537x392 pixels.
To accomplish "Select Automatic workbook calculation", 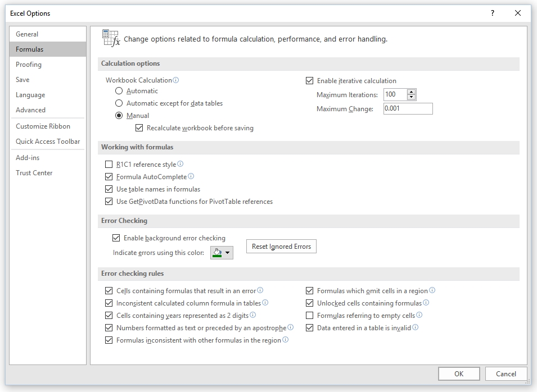I will pyautogui.click(x=119, y=91).
